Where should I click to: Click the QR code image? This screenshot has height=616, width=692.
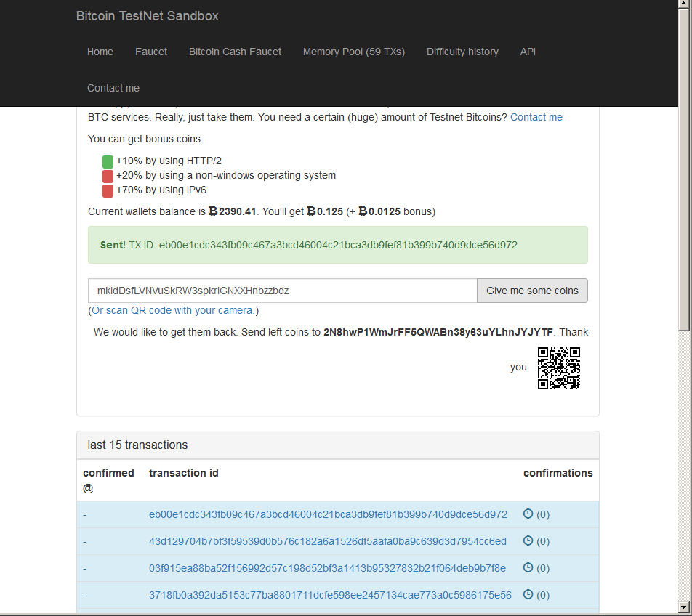(x=558, y=368)
